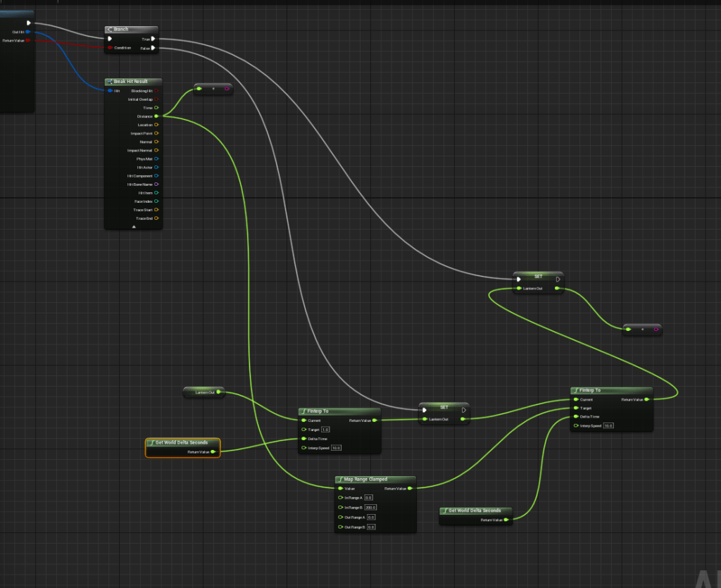
Task: Click the In Range B field showing 200.0
Action: click(x=370, y=507)
